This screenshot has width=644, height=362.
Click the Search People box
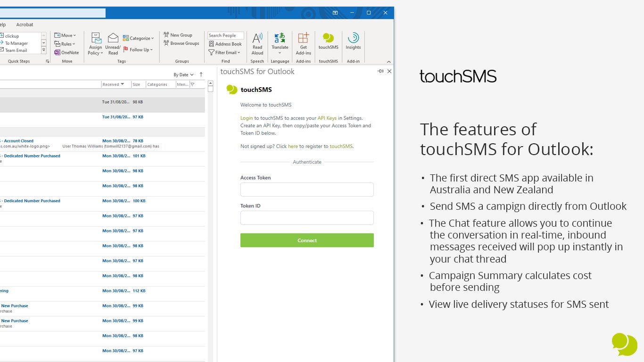(226, 35)
